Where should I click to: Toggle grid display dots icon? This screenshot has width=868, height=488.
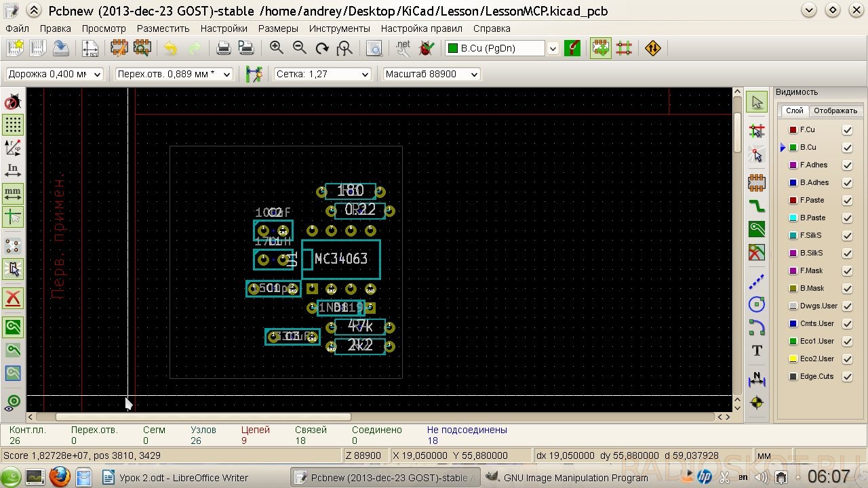pyautogui.click(x=13, y=125)
